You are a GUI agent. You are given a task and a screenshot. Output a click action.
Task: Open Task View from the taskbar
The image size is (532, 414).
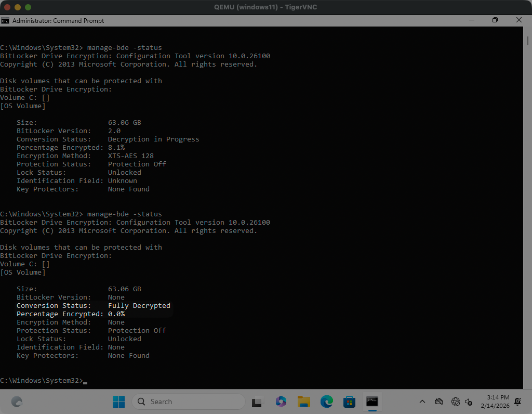[257, 402]
